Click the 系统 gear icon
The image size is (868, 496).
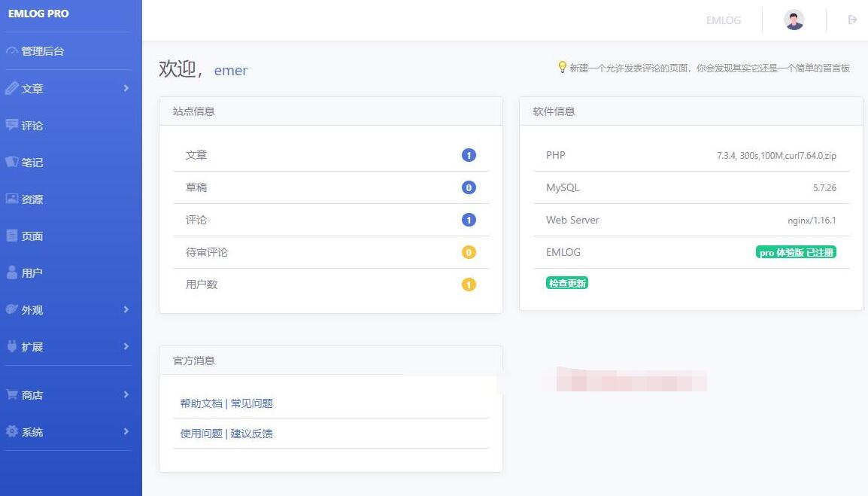[x=14, y=431]
